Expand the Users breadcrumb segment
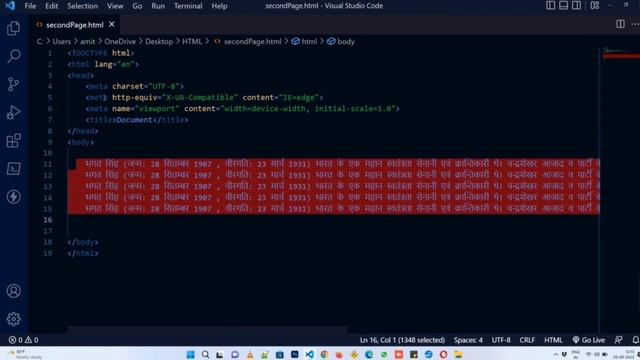Viewport: 640px width, 360px height. (x=62, y=42)
